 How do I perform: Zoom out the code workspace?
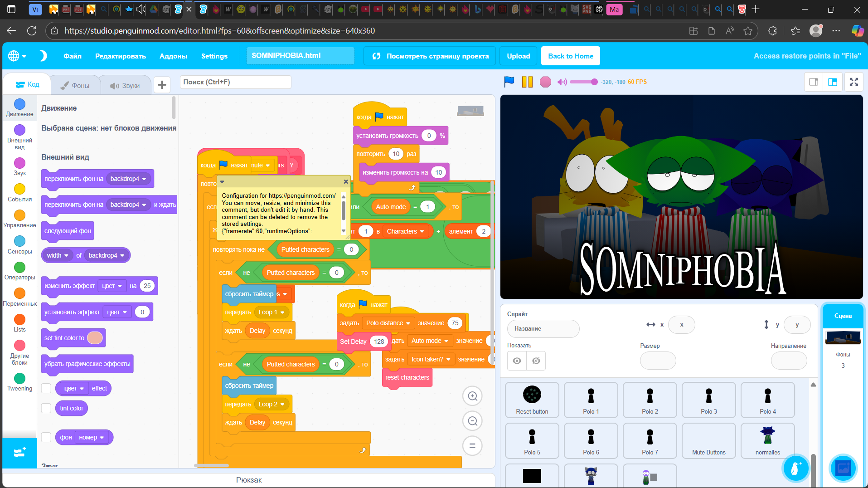pos(472,421)
